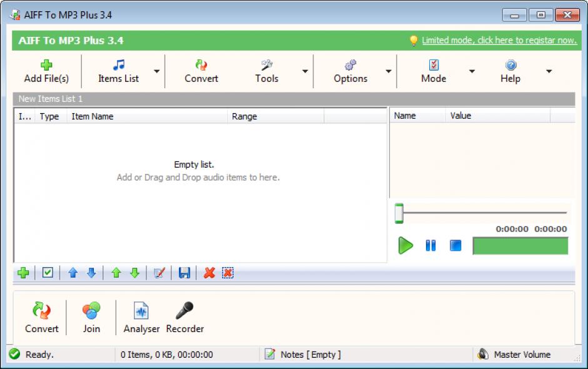588x369 pixels.
Task: Open Master Volume from status bar
Action: (522, 355)
